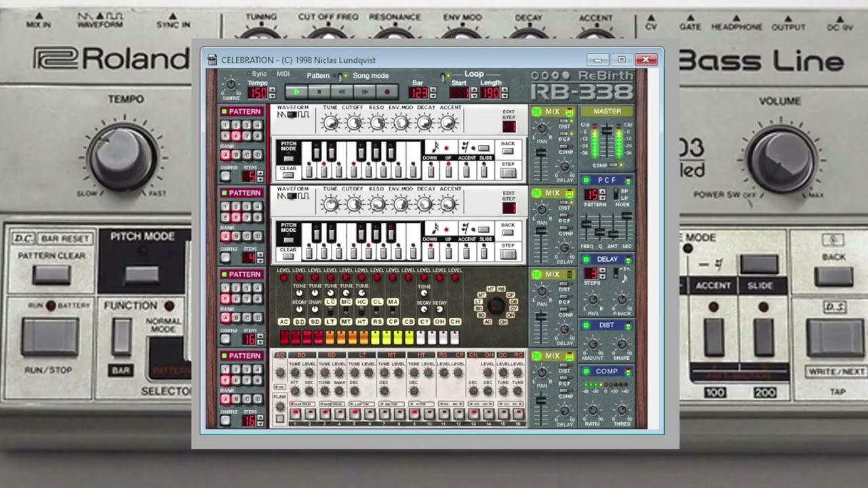Click the Dist section's Amount knob
This screenshot has height=488, width=868.
tap(593, 344)
